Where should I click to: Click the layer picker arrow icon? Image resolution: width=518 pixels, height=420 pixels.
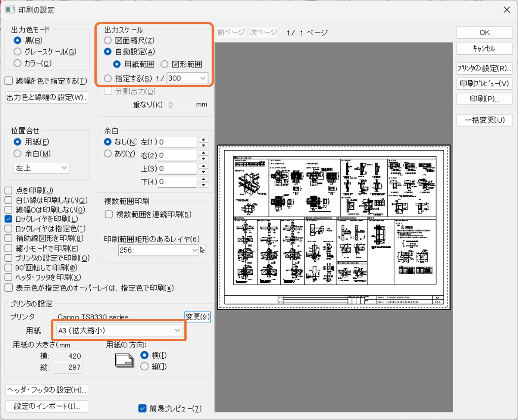tap(202, 250)
